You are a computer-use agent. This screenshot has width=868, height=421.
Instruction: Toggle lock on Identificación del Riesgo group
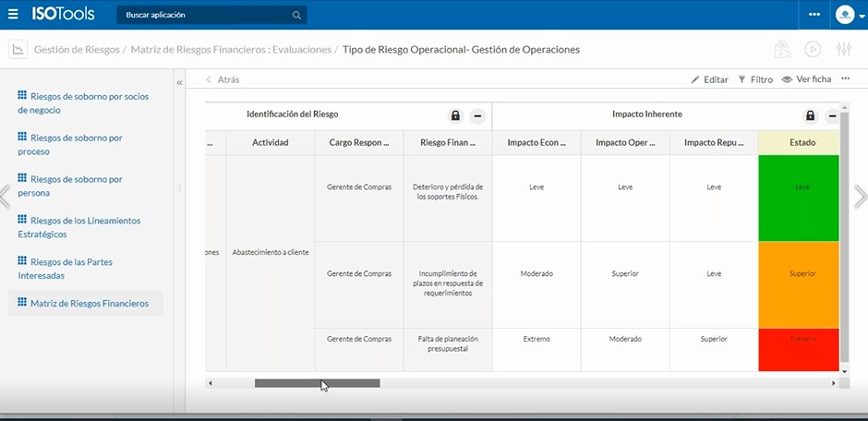tap(455, 115)
